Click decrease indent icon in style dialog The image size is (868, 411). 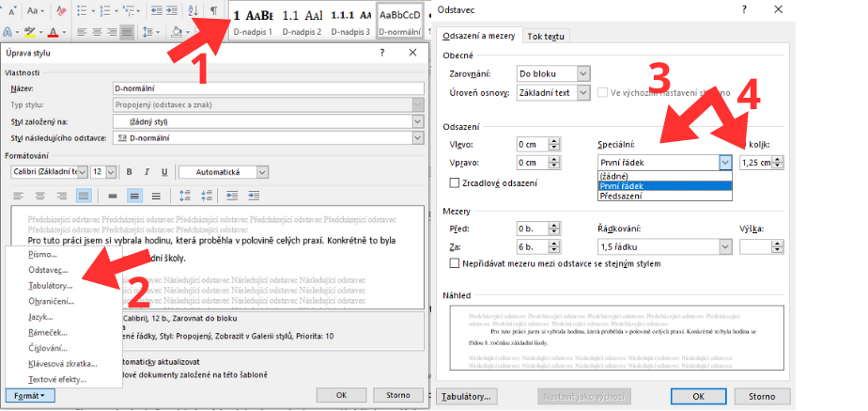pos(233,196)
